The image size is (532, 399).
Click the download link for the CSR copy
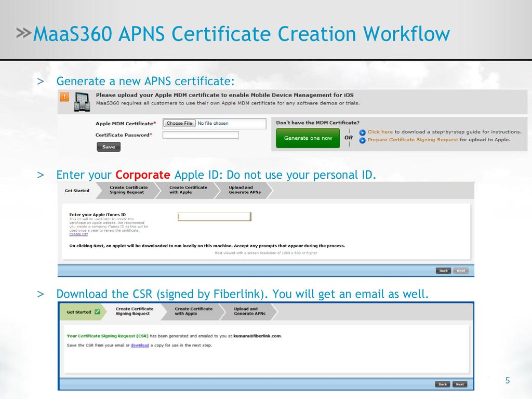click(x=140, y=345)
